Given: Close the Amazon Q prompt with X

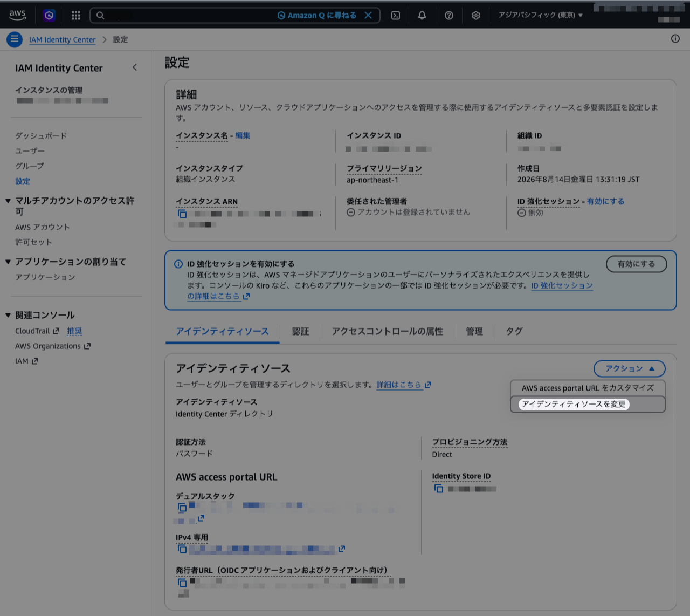Looking at the screenshot, I should click(x=368, y=15).
